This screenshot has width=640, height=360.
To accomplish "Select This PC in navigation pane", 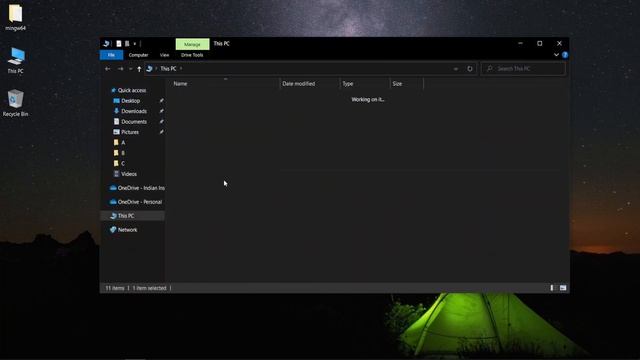I will [x=133, y=216].
